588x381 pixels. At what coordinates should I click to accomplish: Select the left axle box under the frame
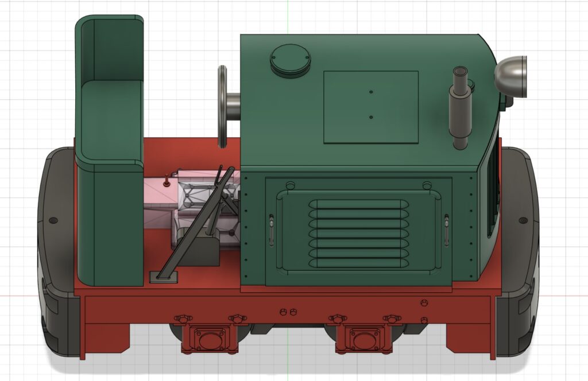pyautogui.click(x=209, y=339)
